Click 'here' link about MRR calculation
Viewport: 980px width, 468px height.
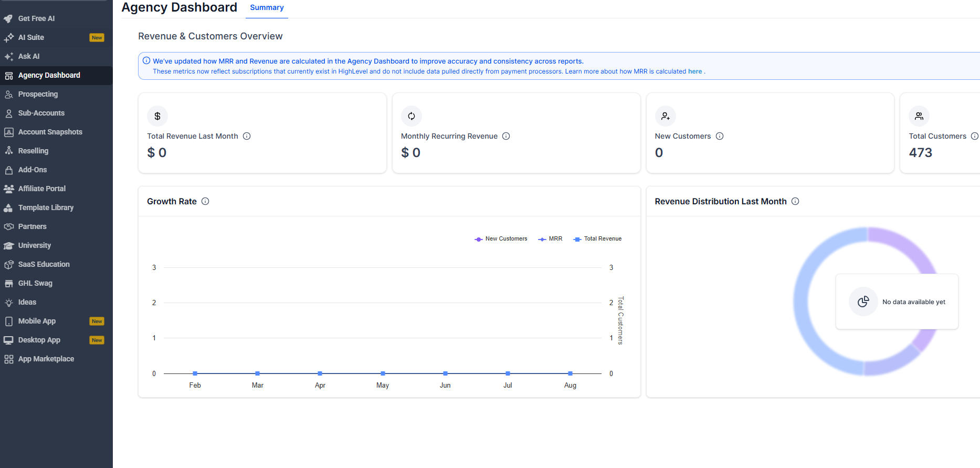tap(695, 71)
